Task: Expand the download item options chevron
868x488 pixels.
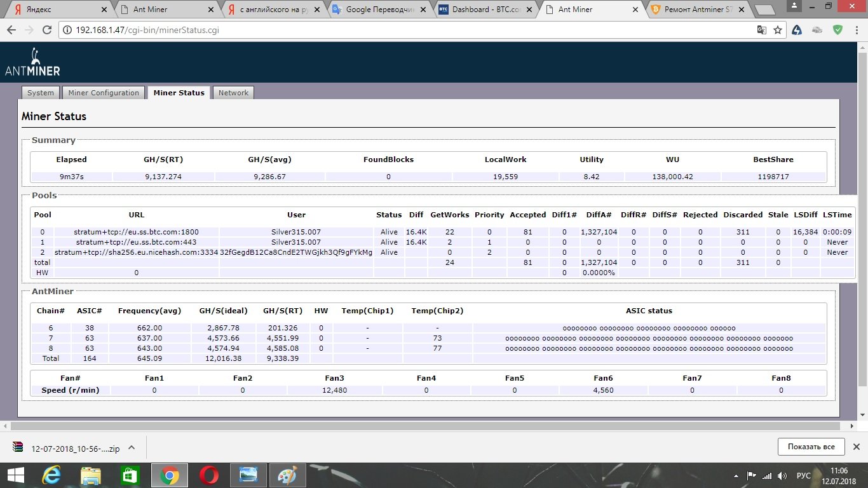Action: coord(132,447)
